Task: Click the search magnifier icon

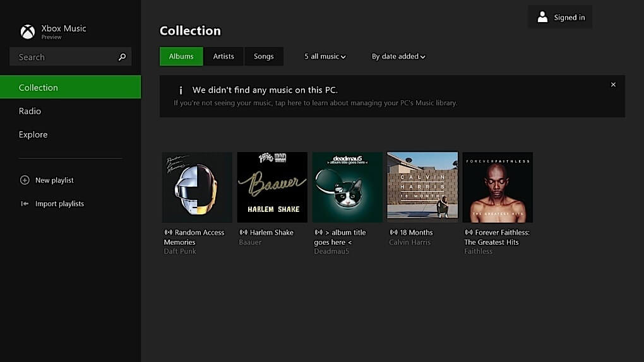Action: coord(122,57)
